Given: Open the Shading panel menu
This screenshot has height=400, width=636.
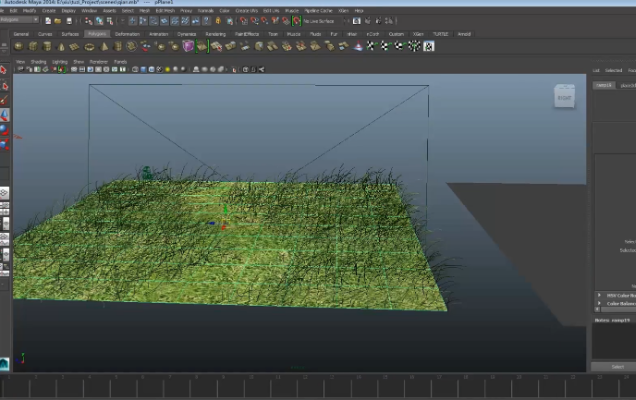Looking at the screenshot, I should 38,61.
